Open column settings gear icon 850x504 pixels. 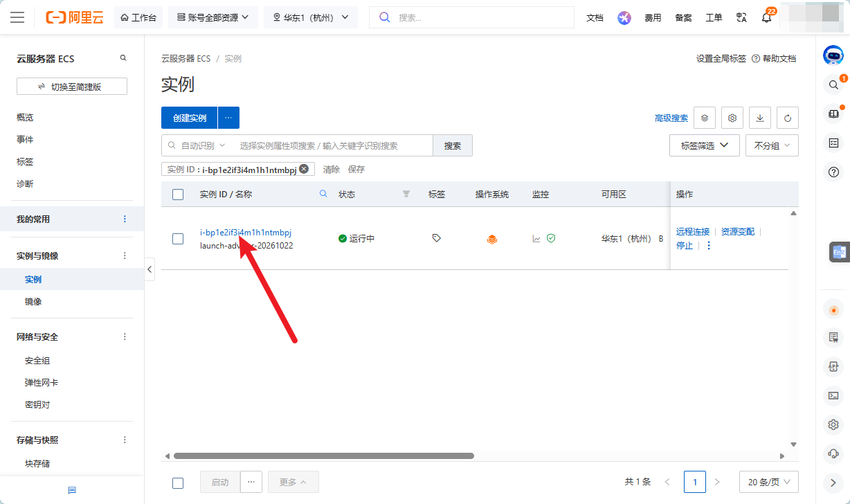click(x=732, y=118)
